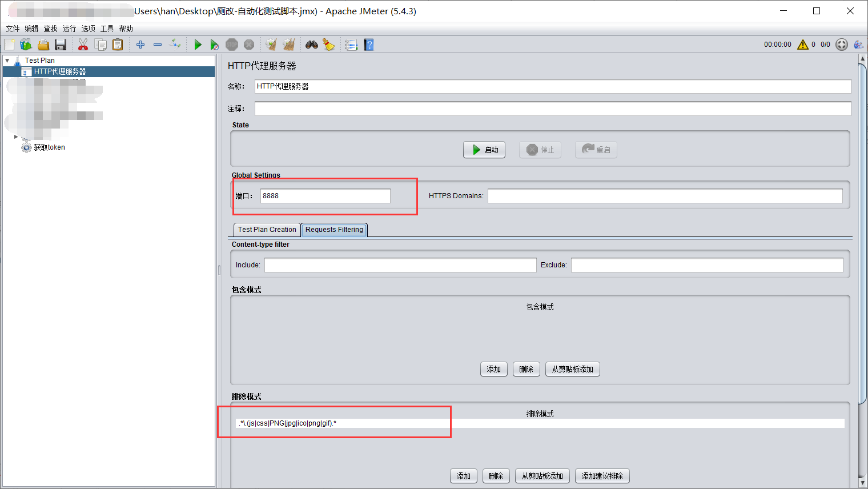Expand all nodes with plus icon
Viewport: 868px width, 489px height.
[140, 45]
